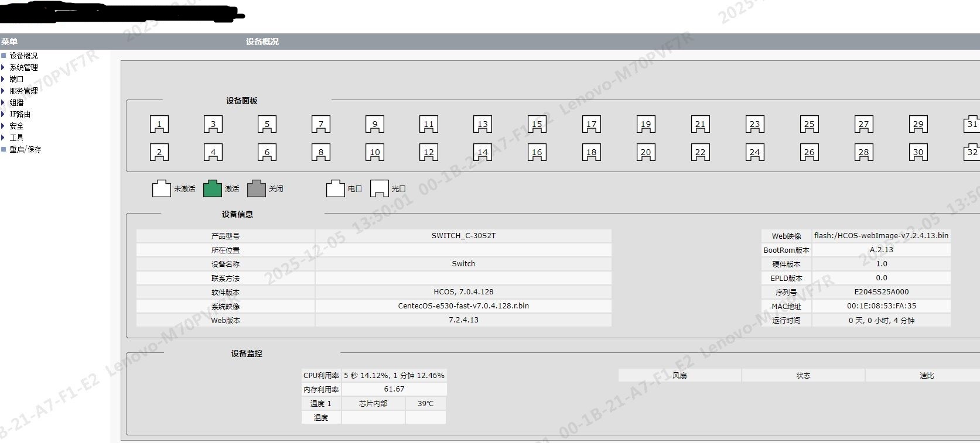Click CentecOS-e530-fast-v7.0.4.128.r.bin system image value
This screenshot has height=443, width=980.
tap(463, 306)
